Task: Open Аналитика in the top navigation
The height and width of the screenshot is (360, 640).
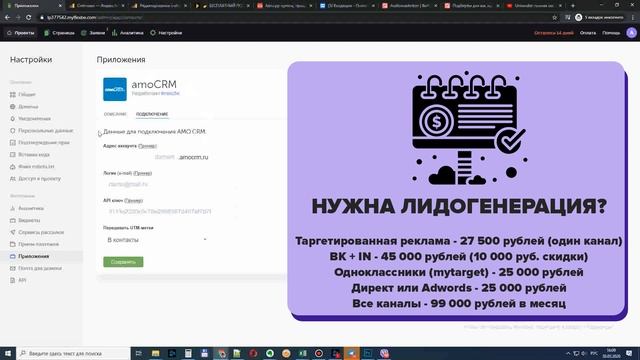Action: click(128, 33)
